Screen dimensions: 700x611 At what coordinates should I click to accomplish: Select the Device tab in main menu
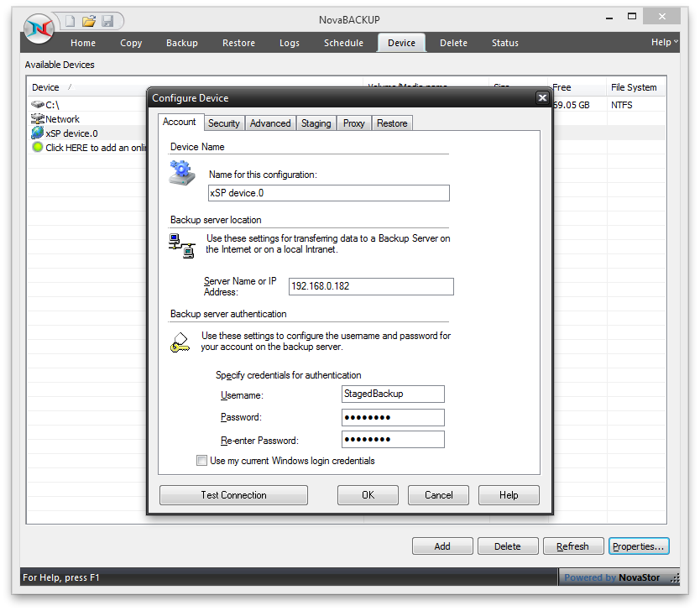401,43
